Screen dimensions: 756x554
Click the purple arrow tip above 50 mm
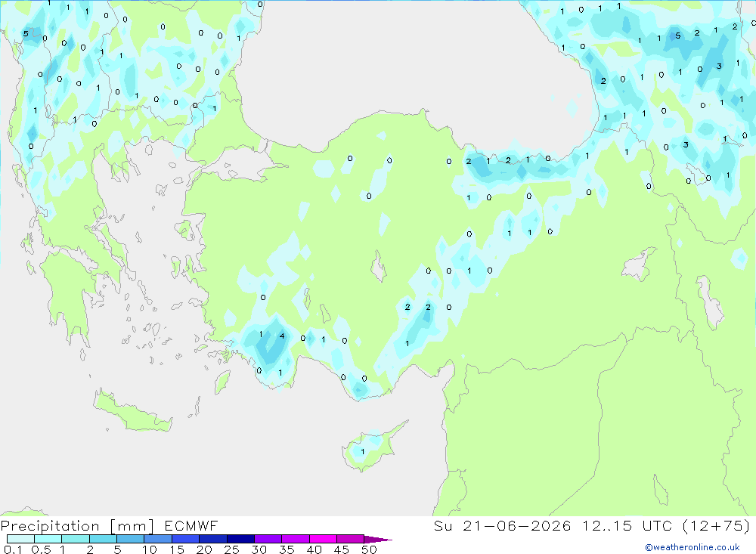pos(378,539)
